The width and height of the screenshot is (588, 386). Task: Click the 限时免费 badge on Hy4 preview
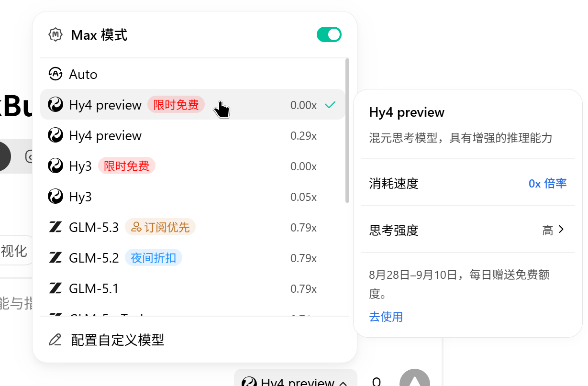[x=176, y=105]
